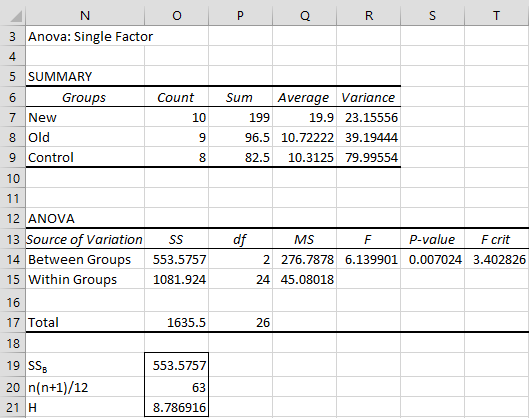Select row 13 header
The height and width of the screenshot is (418, 529).
(13, 239)
